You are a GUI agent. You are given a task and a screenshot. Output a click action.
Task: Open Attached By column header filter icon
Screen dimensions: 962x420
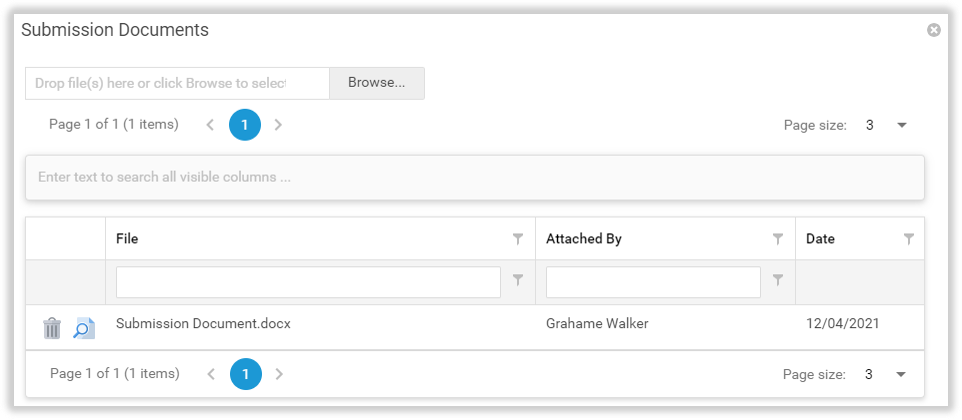tap(778, 239)
